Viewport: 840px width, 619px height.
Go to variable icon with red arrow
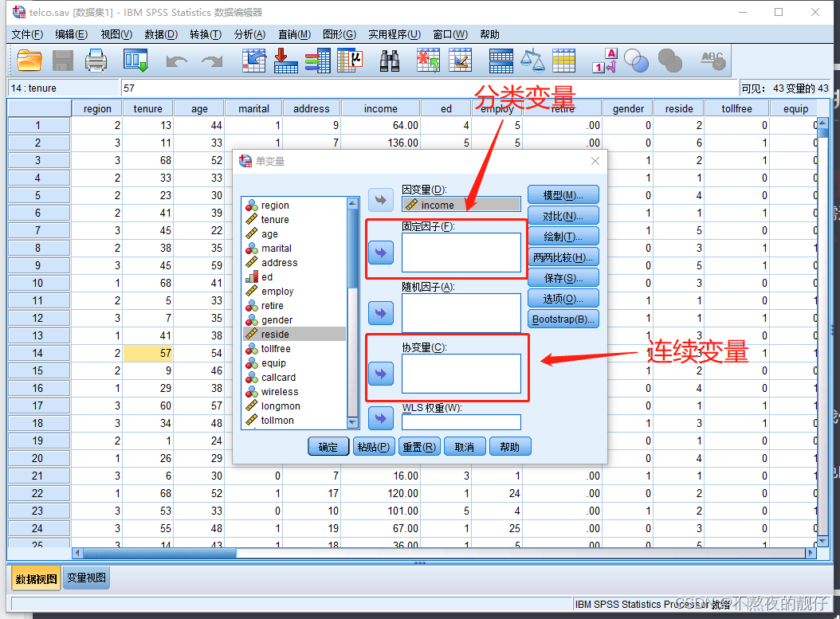pyautogui.click(x=285, y=61)
